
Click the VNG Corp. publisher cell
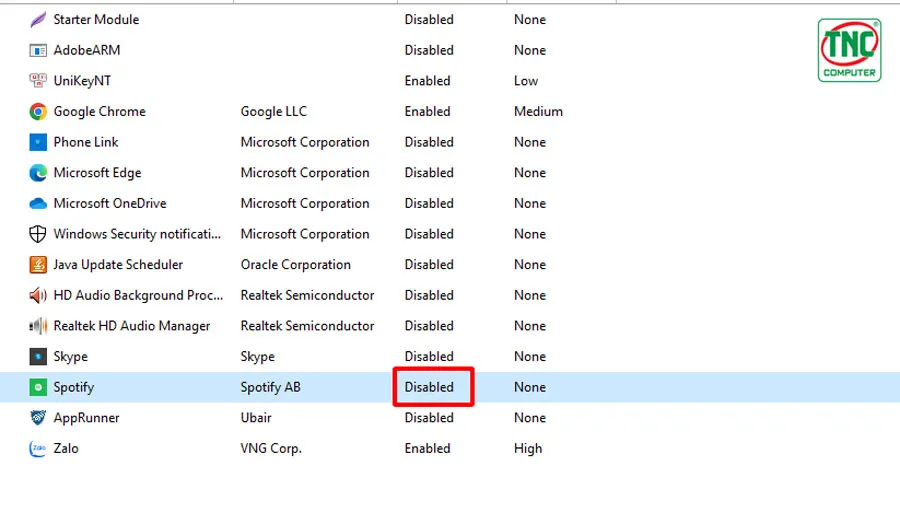click(271, 448)
